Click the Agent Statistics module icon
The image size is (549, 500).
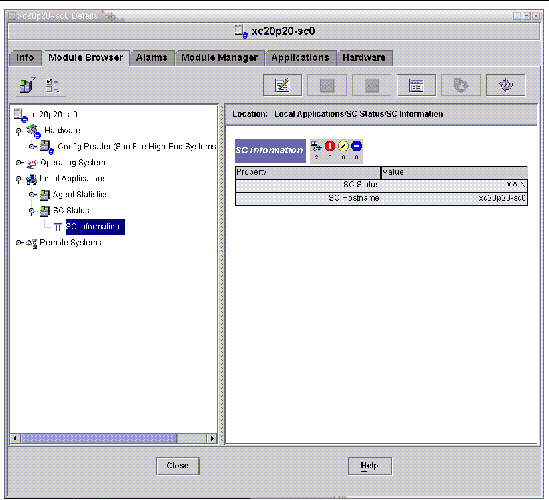coord(44,195)
